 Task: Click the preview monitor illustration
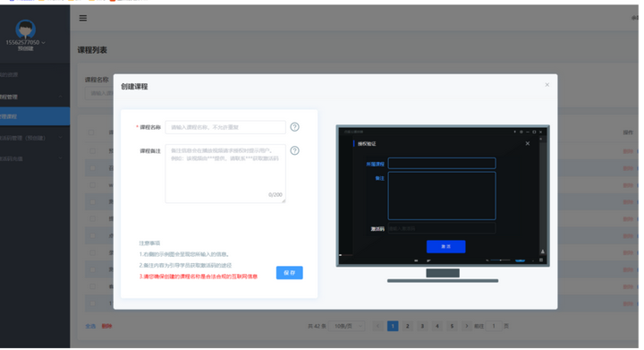pos(443,204)
